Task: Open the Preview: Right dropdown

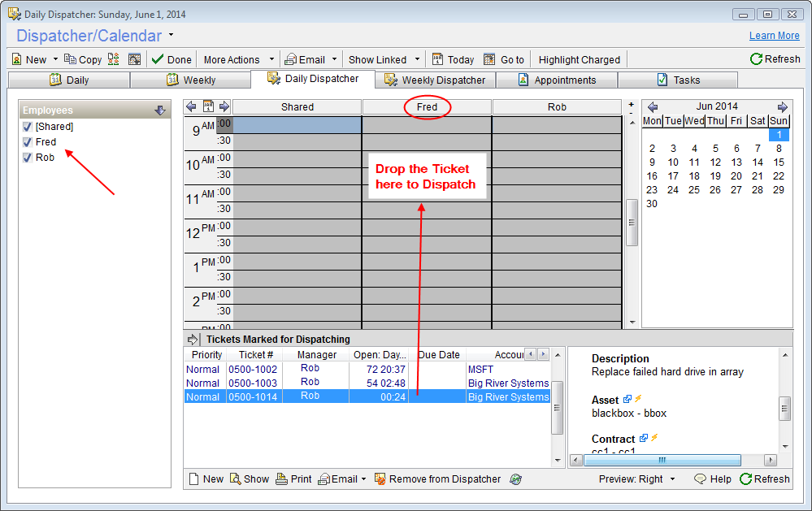Action: [672, 479]
